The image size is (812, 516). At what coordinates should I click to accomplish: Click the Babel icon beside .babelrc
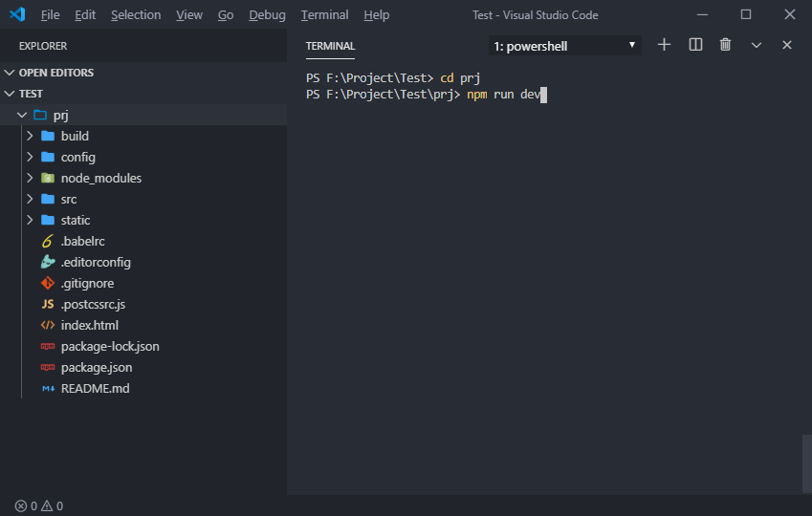coord(48,241)
